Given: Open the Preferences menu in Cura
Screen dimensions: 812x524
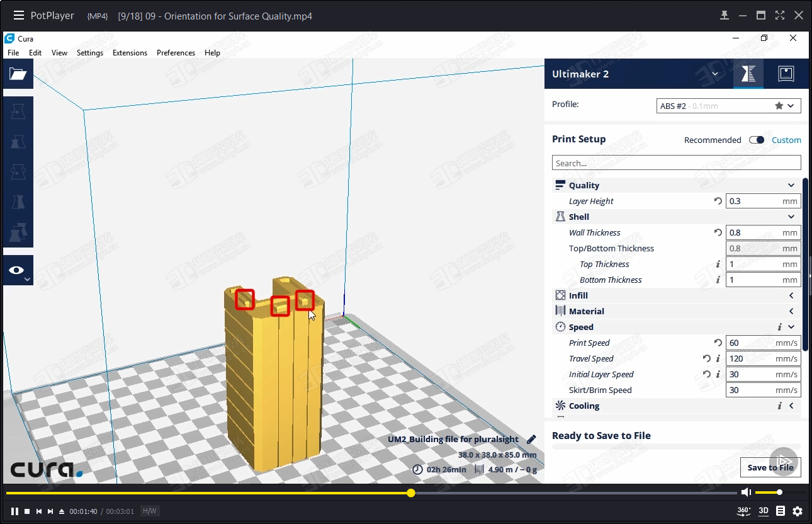Looking at the screenshot, I should click(x=176, y=53).
